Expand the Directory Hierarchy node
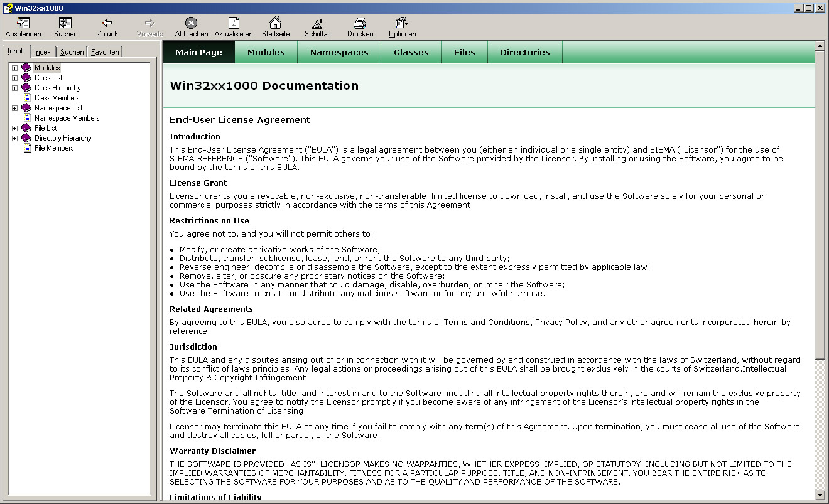 pos(14,138)
